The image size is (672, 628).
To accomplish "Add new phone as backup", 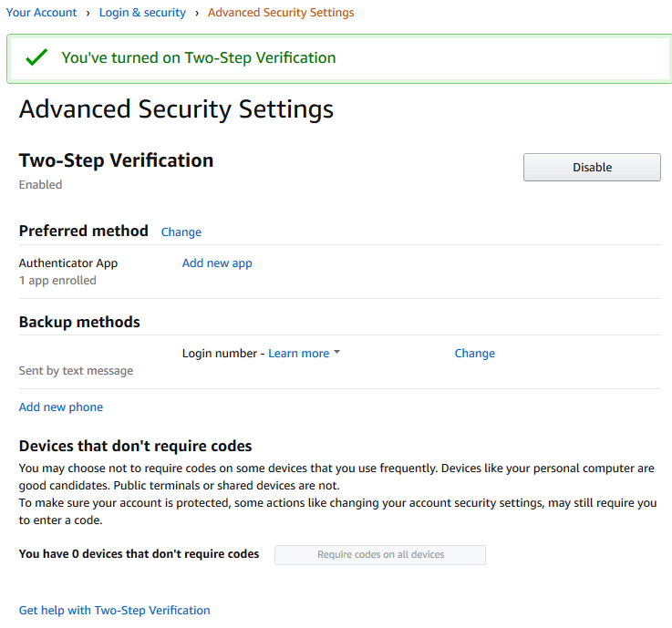I will (61, 407).
